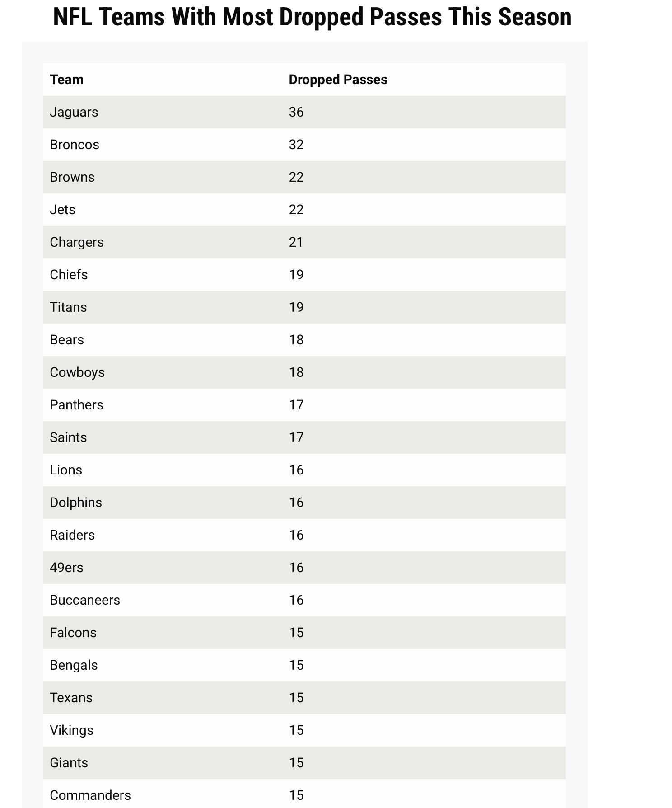Click the Jaguars dropped passes value 36
Viewport: 672px width, 808px height.
coord(296,112)
